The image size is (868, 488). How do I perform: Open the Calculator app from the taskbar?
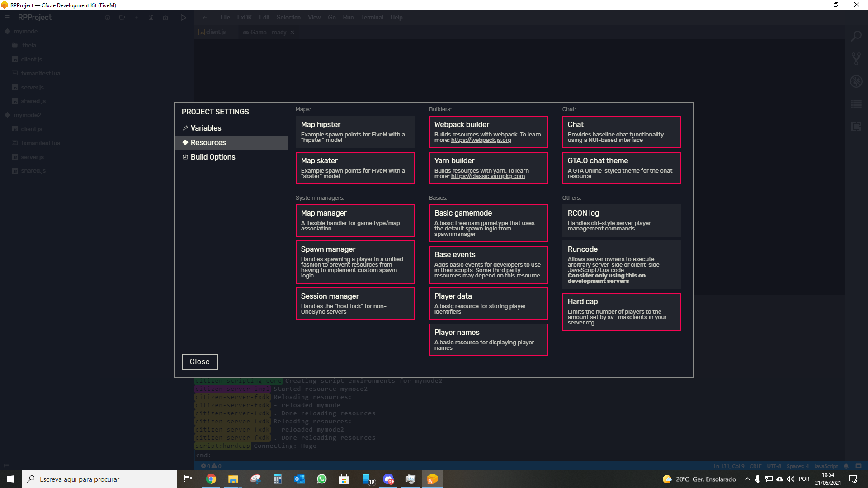tap(278, 479)
